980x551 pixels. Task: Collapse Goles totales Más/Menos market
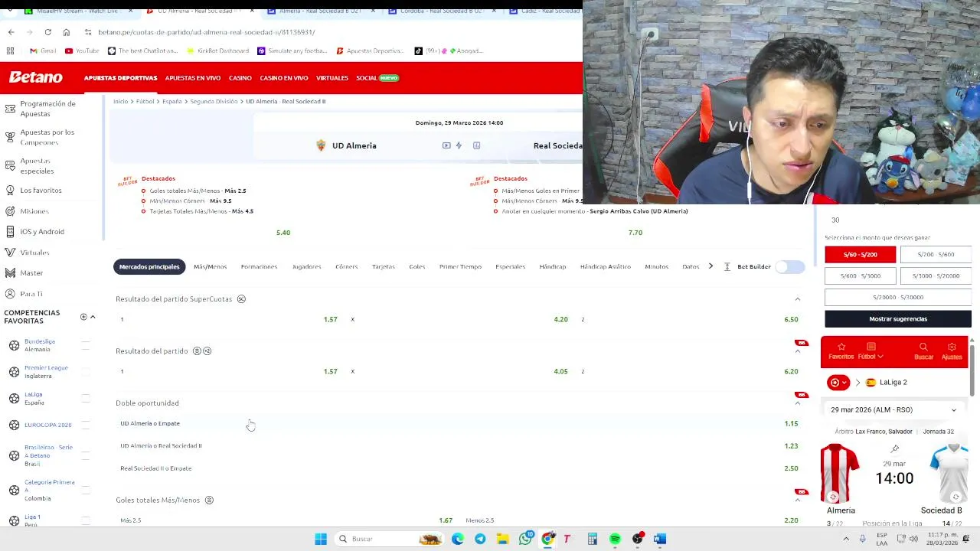pyautogui.click(x=797, y=500)
